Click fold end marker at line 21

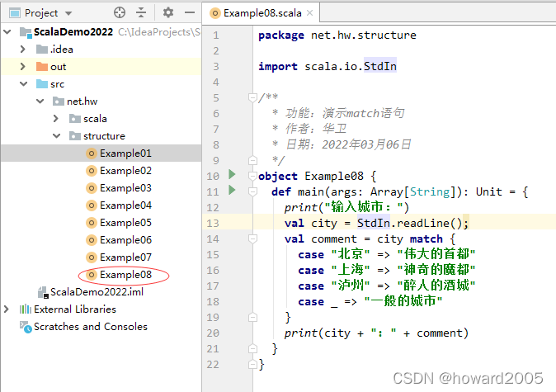[252, 348]
